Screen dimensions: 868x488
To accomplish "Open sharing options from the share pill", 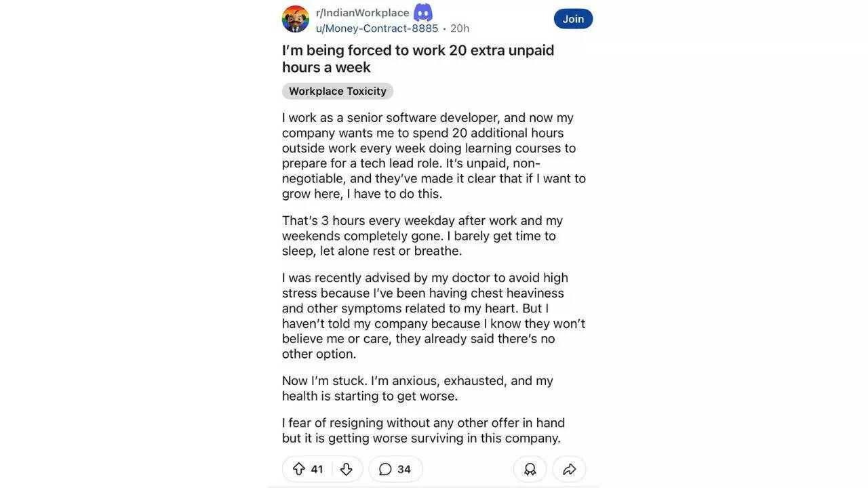I will coord(569,468).
